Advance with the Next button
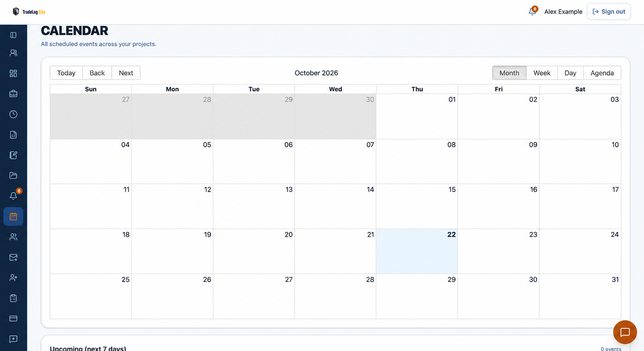Screen dimensions: 644x351 tap(126, 73)
